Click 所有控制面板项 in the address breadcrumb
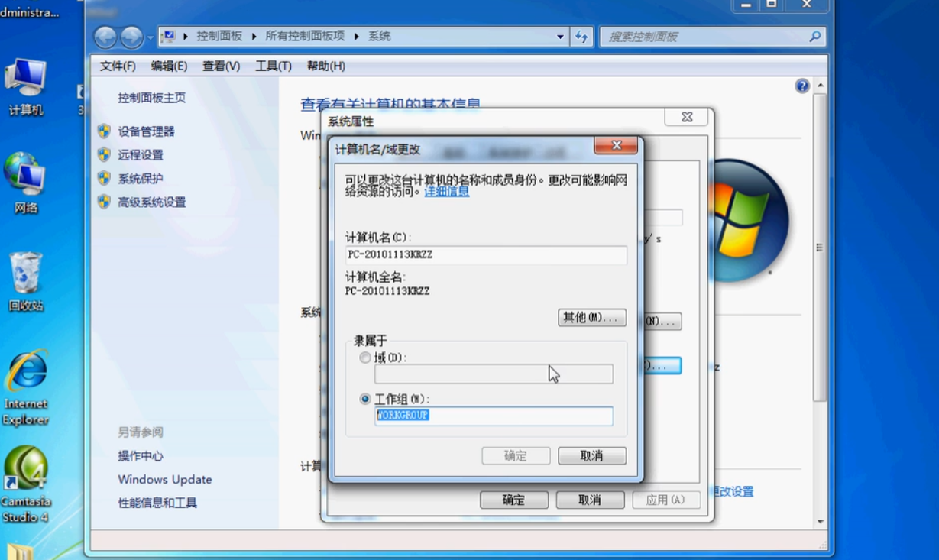This screenshot has height=560, width=939. click(x=305, y=36)
